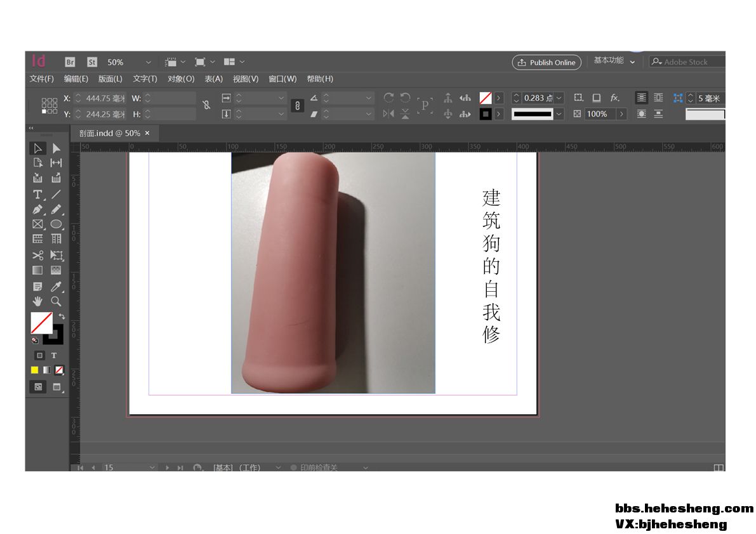Click the Publish Online button

(x=547, y=62)
